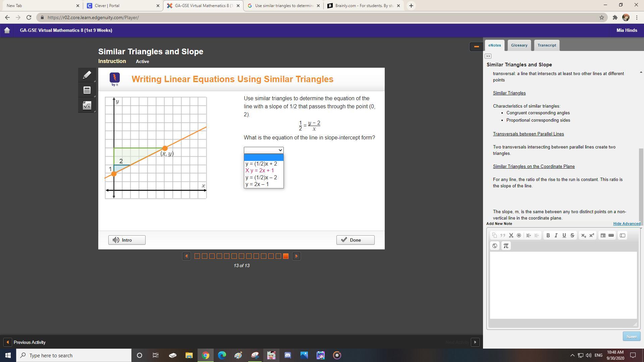
Task: Collapse the eNotes side panel arrow
Action: click(488, 56)
